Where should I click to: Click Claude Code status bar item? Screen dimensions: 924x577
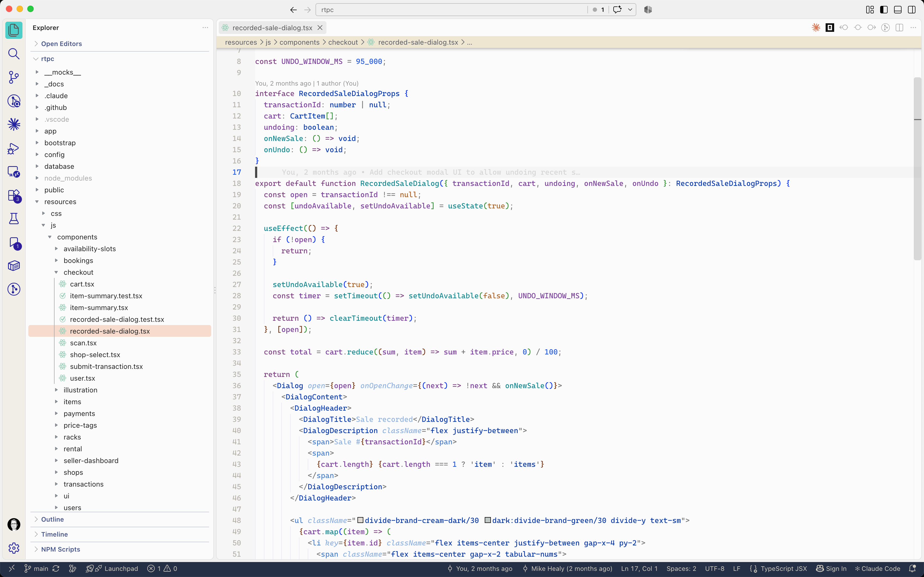click(877, 569)
